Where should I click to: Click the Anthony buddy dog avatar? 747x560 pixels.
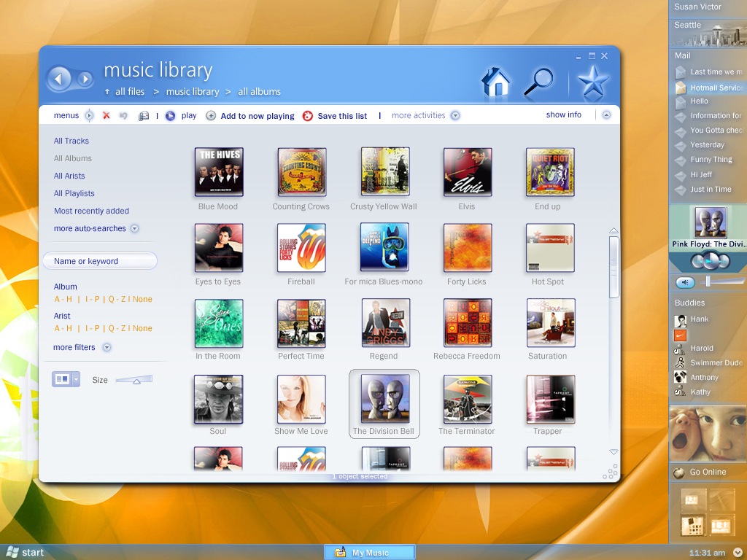[x=680, y=377]
